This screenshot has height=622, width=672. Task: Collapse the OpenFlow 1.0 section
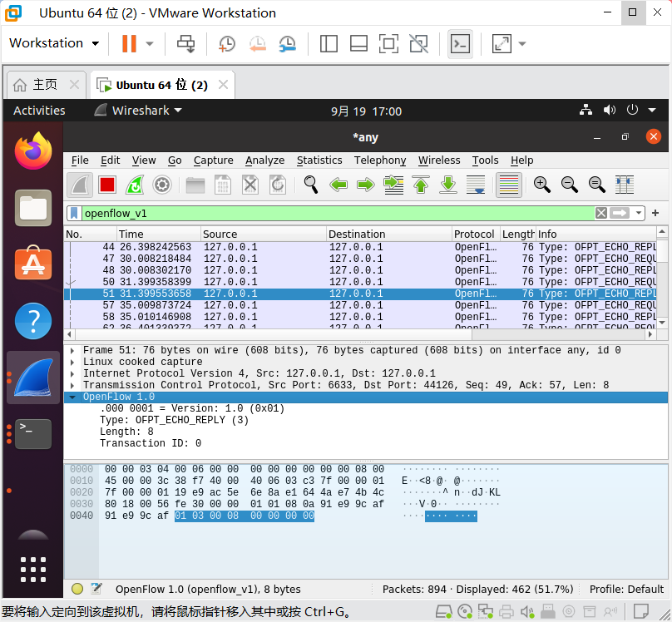pos(72,397)
